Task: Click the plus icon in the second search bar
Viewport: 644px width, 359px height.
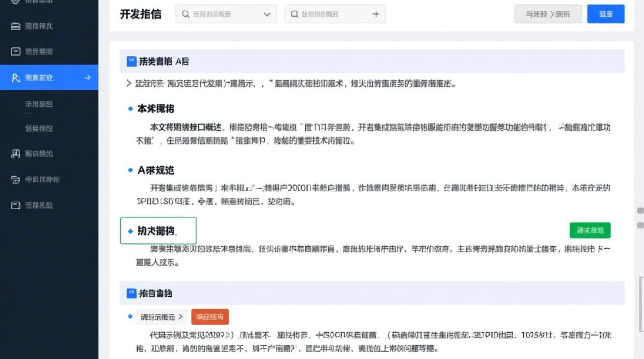Action: (376, 14)
